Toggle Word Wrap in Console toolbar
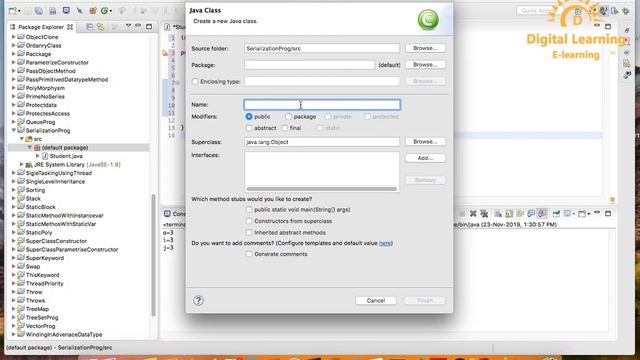The image size is (640, 360). pos(520,213)
